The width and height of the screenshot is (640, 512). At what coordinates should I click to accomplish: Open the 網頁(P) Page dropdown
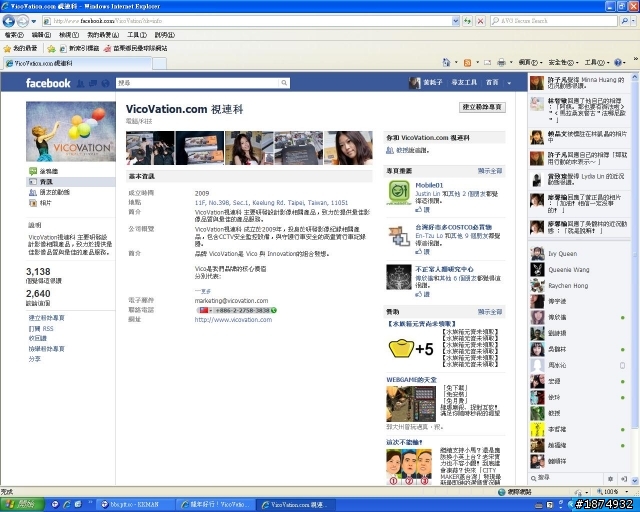[530, 62]
